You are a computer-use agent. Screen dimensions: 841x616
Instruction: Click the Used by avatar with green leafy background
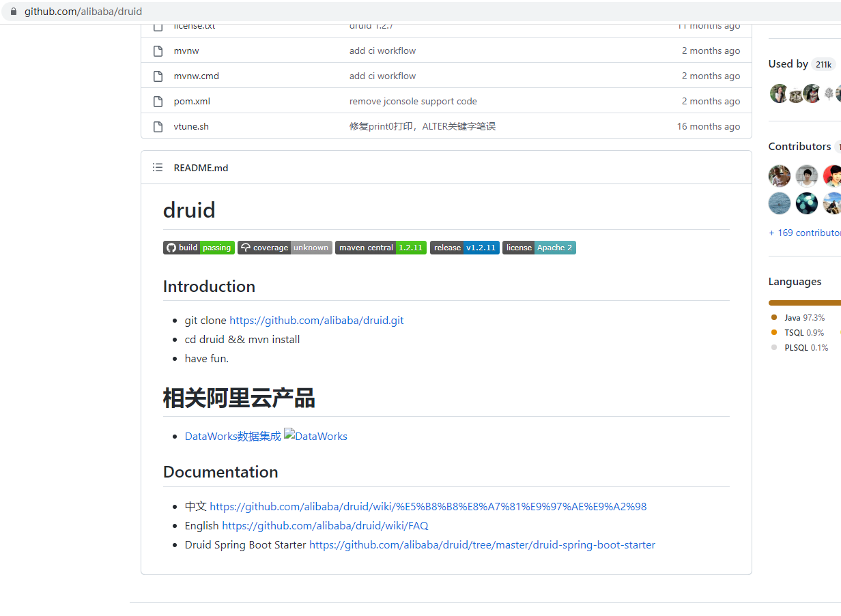click(779, 94)
